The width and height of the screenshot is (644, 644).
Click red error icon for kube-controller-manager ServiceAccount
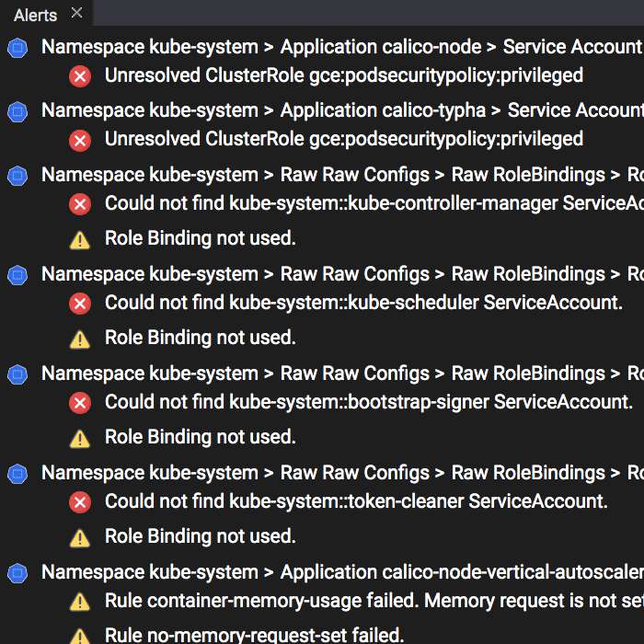point(80,203)
